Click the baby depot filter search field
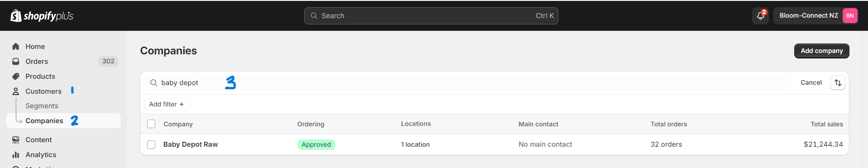 pyautogui.click(x=471, y=83)
